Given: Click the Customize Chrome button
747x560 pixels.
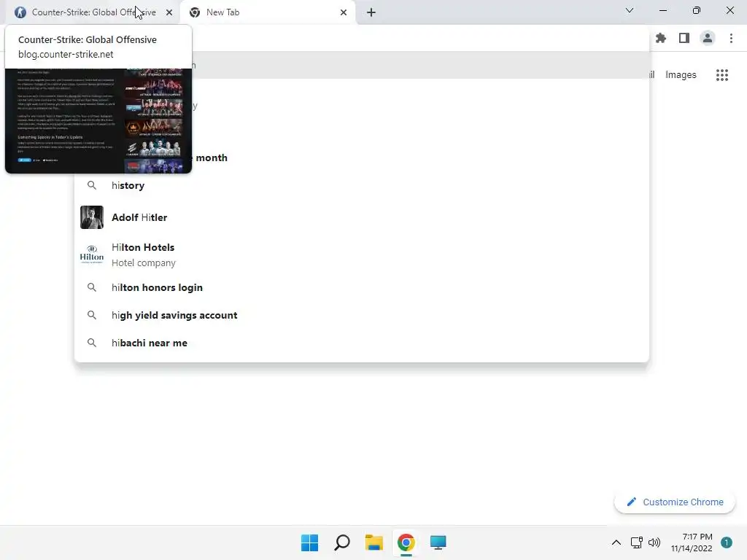Looking at the screenshot, I should tap(675, 502).
